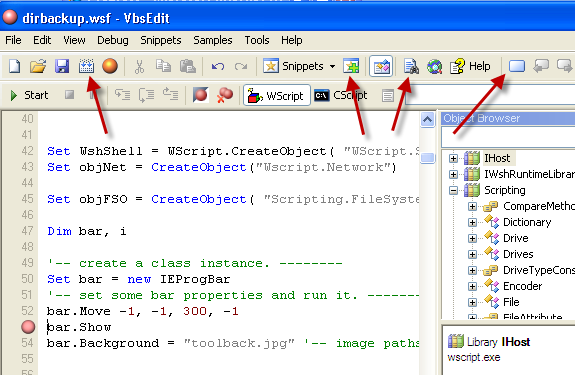This screenshot has width=575, height=375.
Task: Click the Step Over debug icon
Action: tap(146, 95)
